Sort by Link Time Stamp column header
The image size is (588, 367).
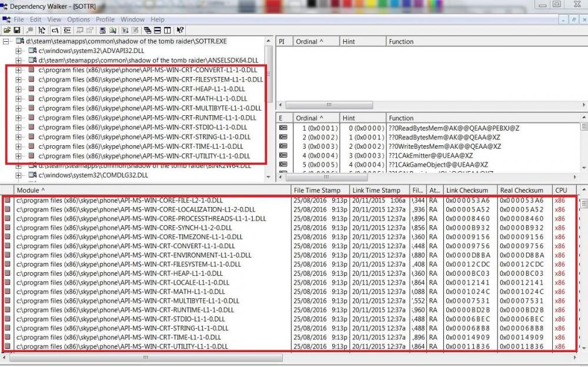[379, 190]
